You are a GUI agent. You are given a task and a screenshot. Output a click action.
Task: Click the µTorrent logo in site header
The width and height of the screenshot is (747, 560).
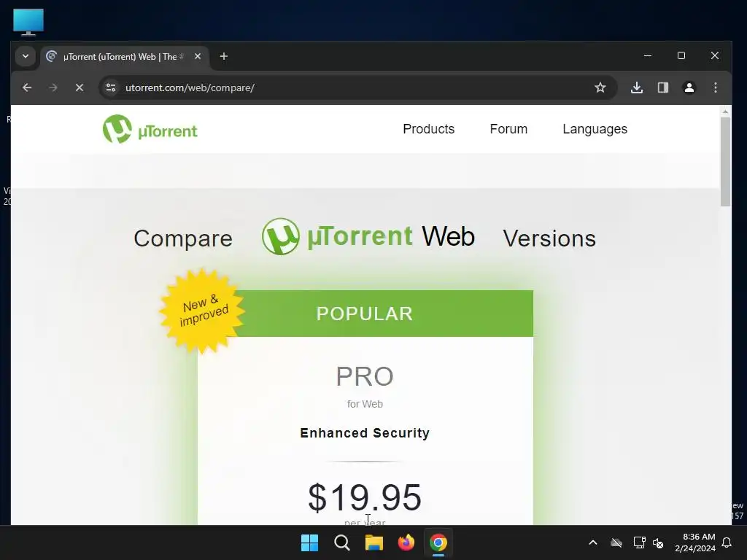[x=150, y=129]
